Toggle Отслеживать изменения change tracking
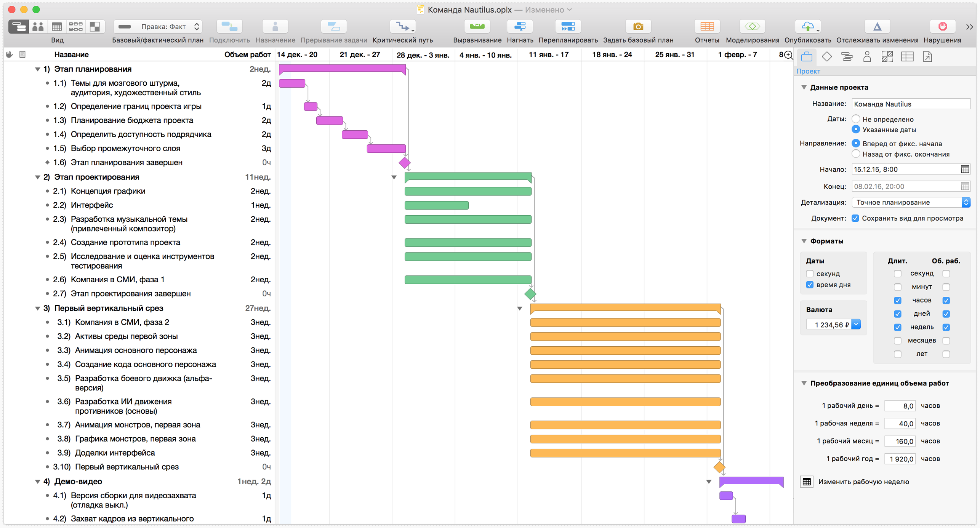The height and width of the screenshot is (528, 980). pyautogui.click(x=877, y=27)
